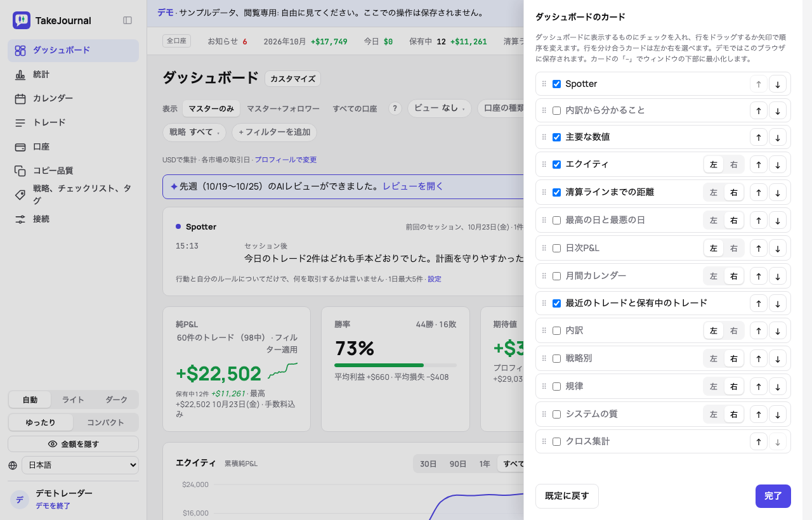Click the ? help icon next to すべての口座
Image resolution: width=812 pixels, height=520 pixels.
[x=395, y=108]
